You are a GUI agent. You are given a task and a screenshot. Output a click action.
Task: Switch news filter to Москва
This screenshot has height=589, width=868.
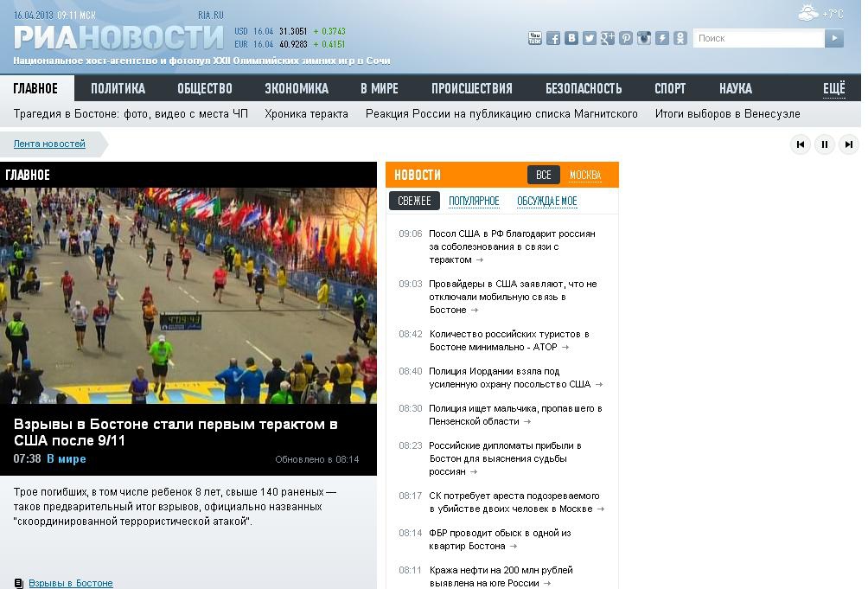(585, 175)
